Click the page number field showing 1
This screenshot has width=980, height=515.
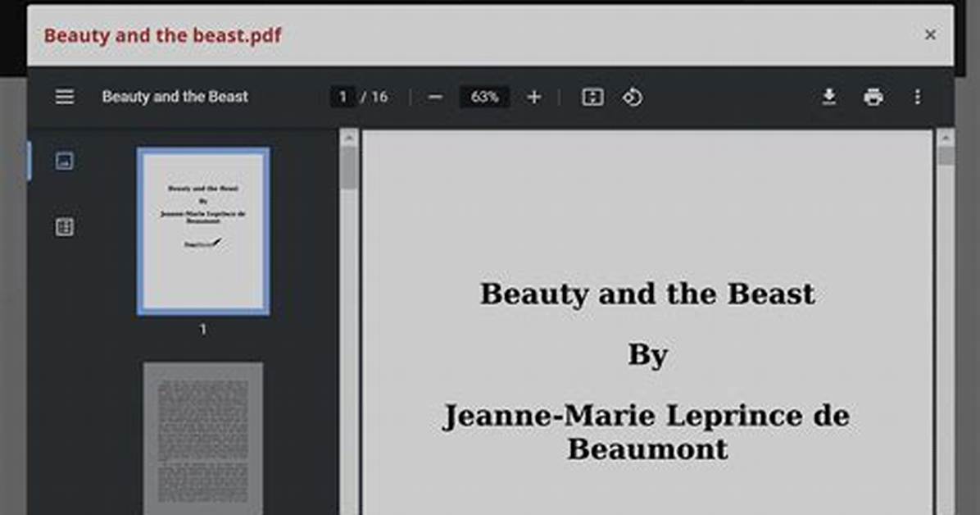(x=343, y=97)
